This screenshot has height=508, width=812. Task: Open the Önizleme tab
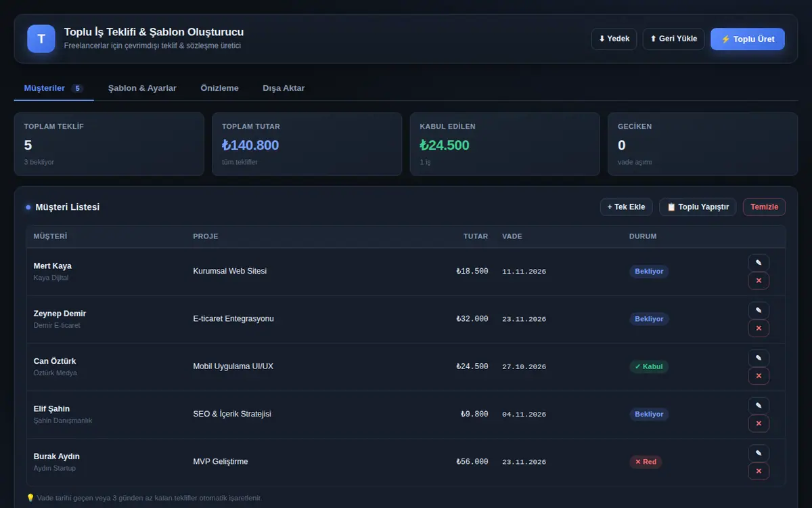point(220,88)
